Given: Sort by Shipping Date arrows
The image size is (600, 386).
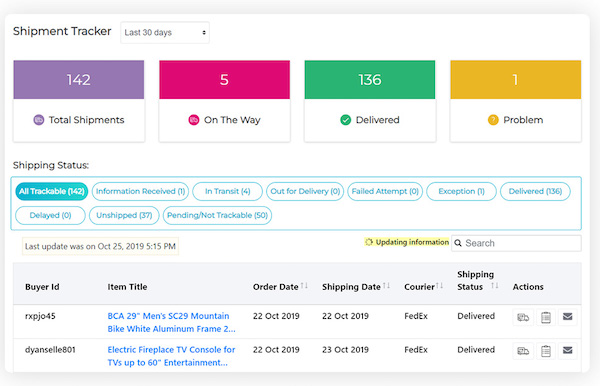Looking at the screenshot, I should pos(386,285).
